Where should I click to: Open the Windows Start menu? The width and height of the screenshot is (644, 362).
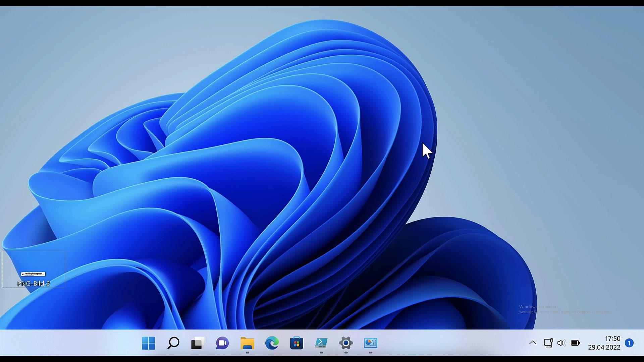[148, 343]
